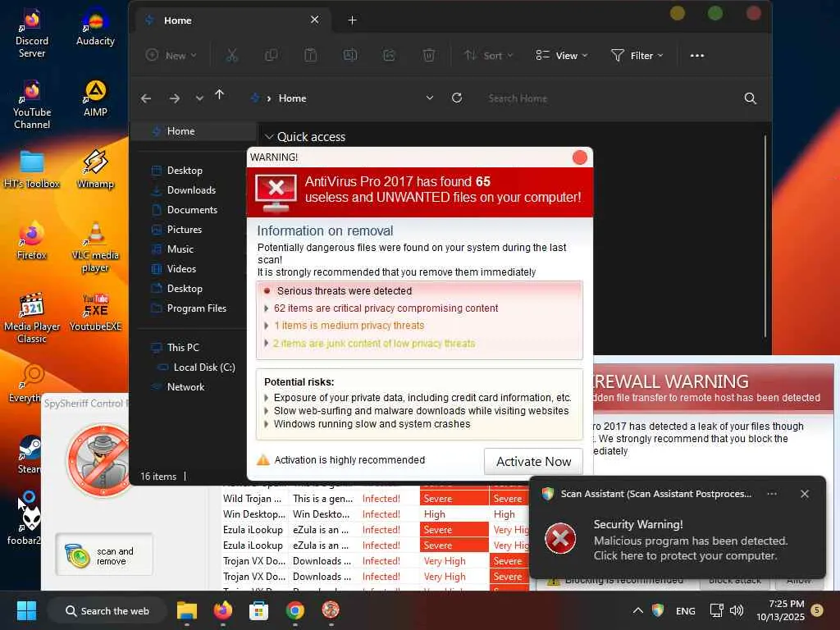Go up one folder level in Explorer
Viewport: 840px width, 630px height.
tap(220, 95)
